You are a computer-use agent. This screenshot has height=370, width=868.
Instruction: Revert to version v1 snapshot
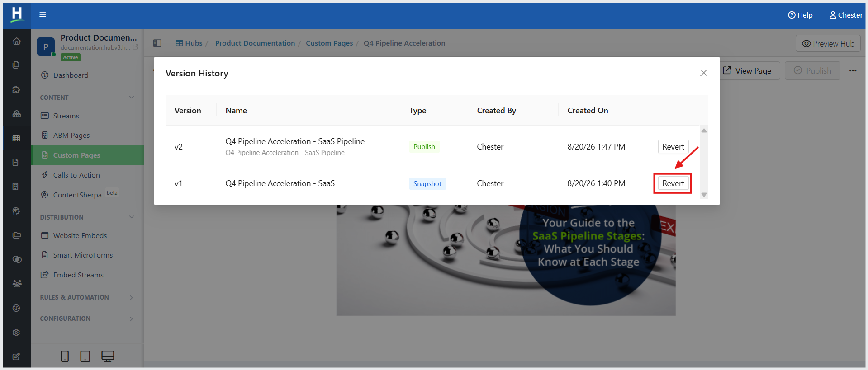pos(673,183)
